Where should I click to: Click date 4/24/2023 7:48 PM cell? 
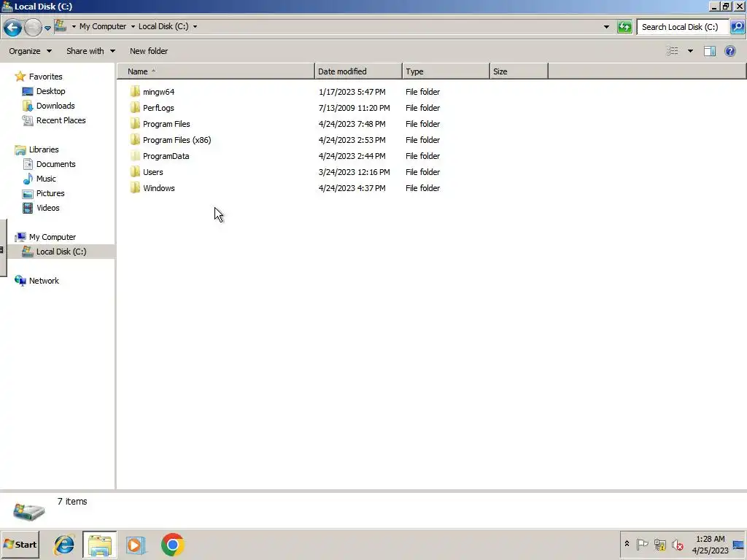tap(352, 124)
